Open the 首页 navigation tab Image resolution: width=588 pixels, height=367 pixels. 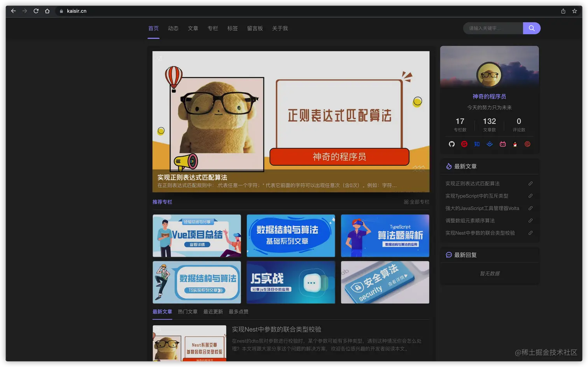(154, 28)
